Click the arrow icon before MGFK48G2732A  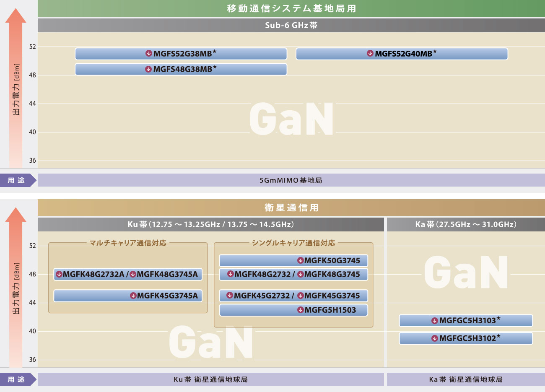click(59, 274)
